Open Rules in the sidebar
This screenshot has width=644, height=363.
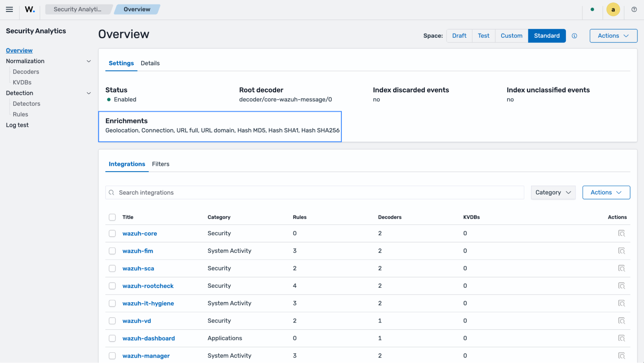pyautogui.click(x=20, y=114)
